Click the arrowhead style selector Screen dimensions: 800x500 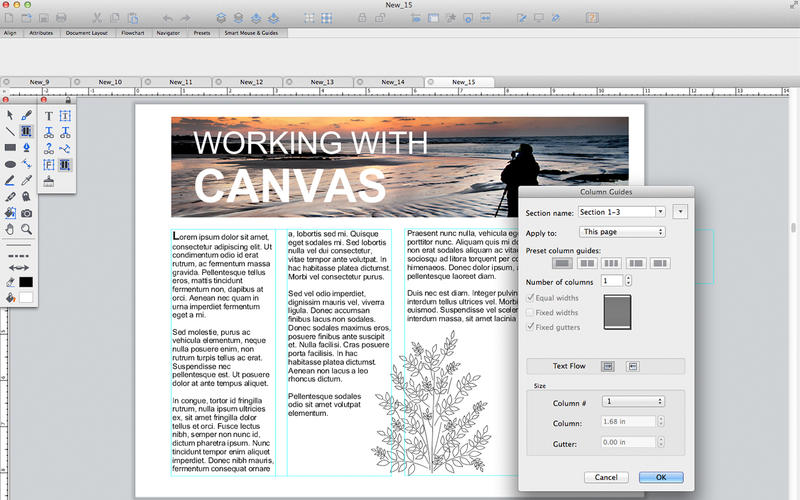tap(19, 268)
